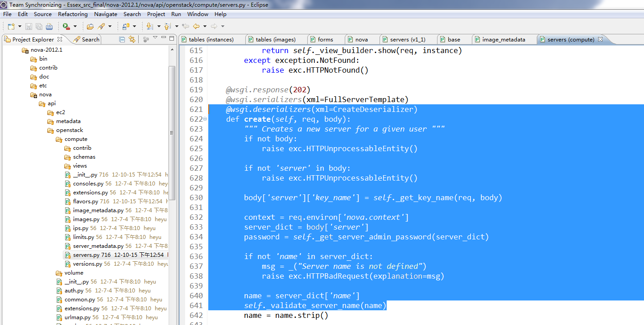
Task: Click the Run External Tools icon
Action: tap(66, 26)
